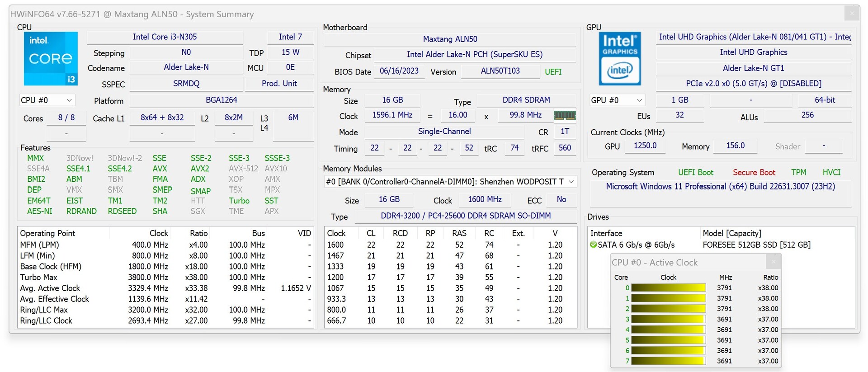Image resolution: width=868 pixels, height=372 pixels.
Task: Click the VID 1.1652 V value
Action: [x=296, y=288]
